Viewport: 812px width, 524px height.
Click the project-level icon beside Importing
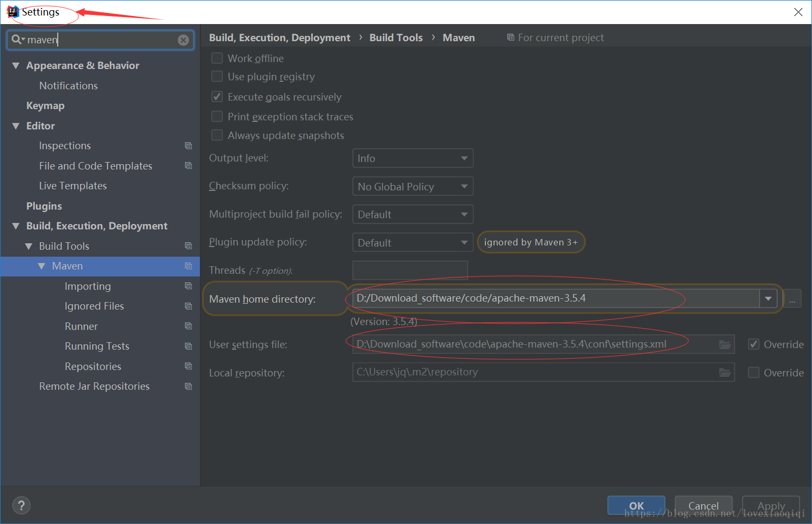click(188, 286)
